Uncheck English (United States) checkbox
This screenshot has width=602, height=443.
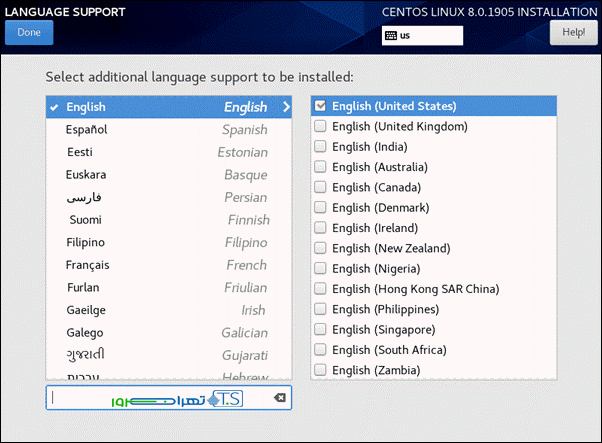[320, 106]
